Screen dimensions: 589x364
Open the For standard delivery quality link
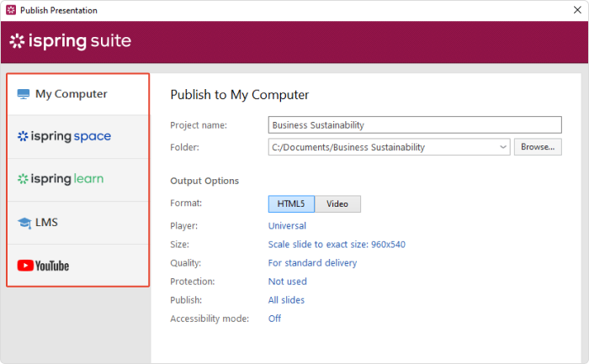312,263
